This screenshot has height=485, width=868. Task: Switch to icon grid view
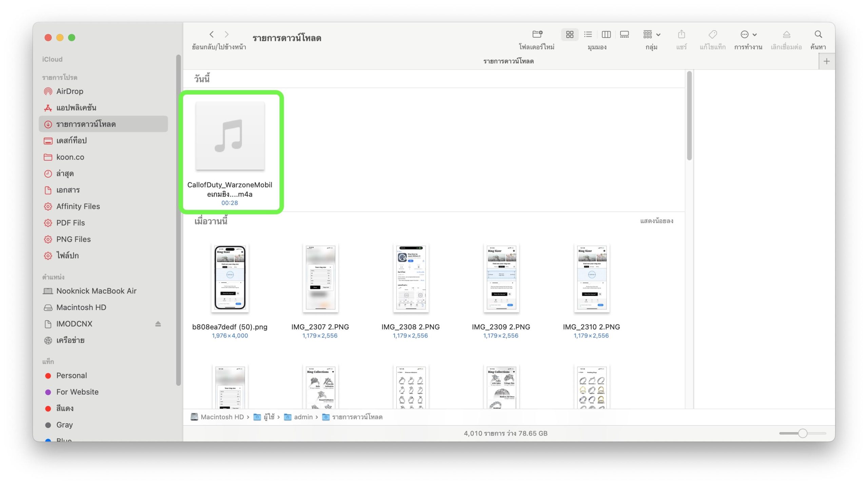click(x=570, y=34)
